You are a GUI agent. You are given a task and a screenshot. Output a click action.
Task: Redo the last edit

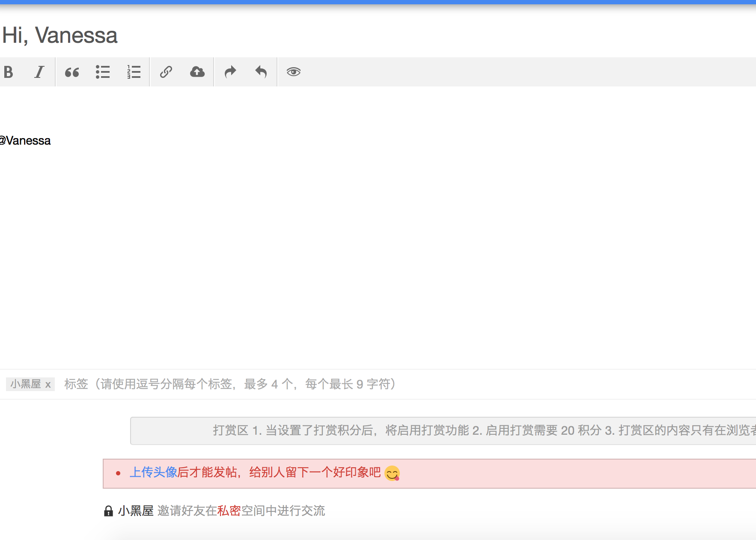click(230, 72)
